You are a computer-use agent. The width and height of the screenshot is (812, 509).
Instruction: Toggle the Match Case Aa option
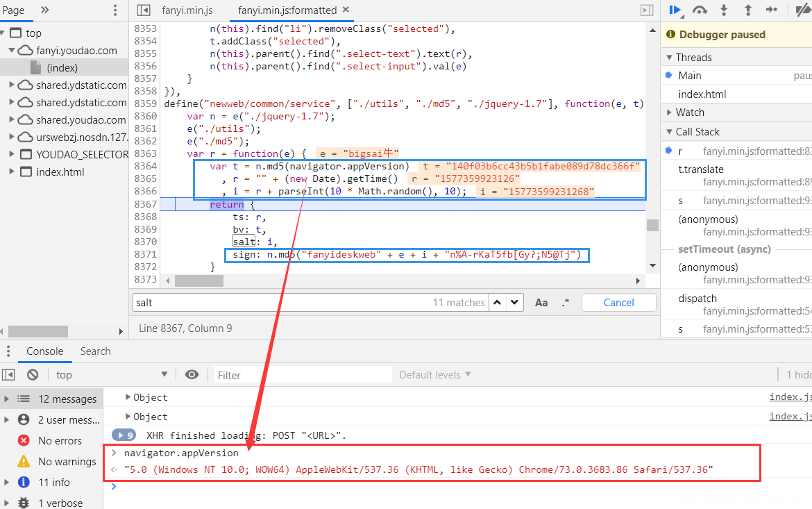coord(541,302)
